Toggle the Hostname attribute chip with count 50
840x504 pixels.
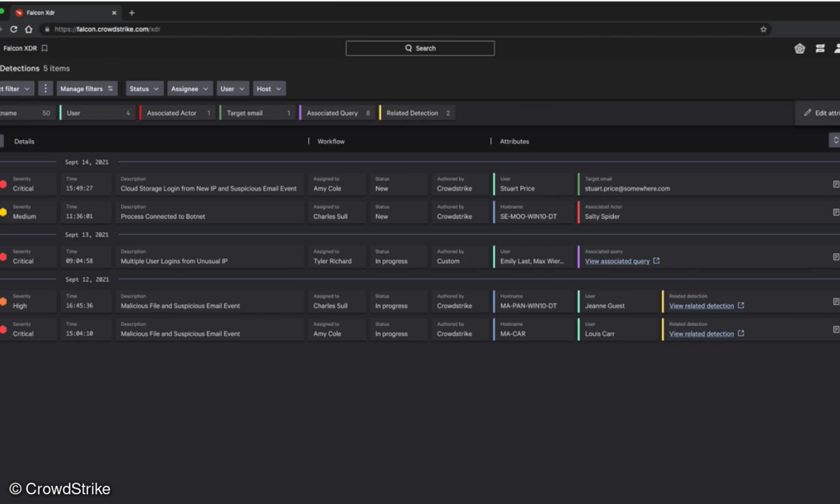point(29,113)
